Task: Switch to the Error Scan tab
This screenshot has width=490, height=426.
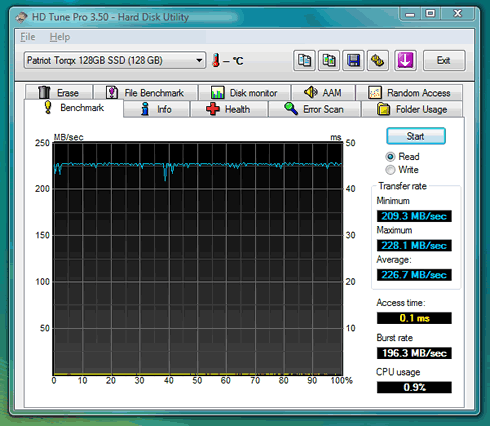Action: coord(314,109)
